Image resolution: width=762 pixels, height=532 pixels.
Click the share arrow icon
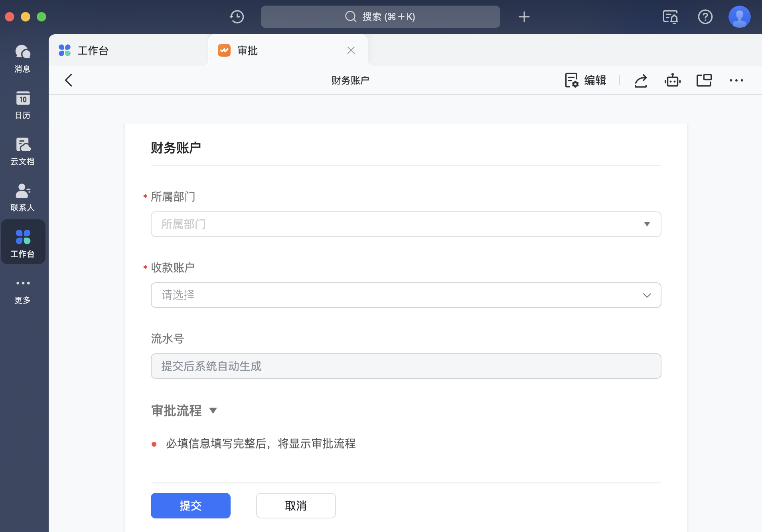[640, 81]
